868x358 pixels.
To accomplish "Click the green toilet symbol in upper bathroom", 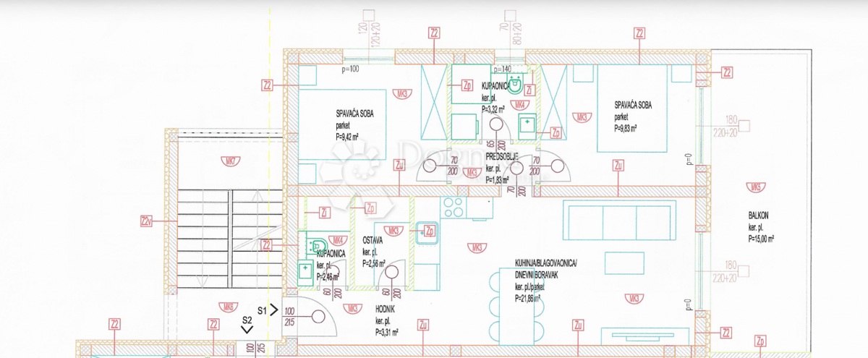I will coord(516,84).
